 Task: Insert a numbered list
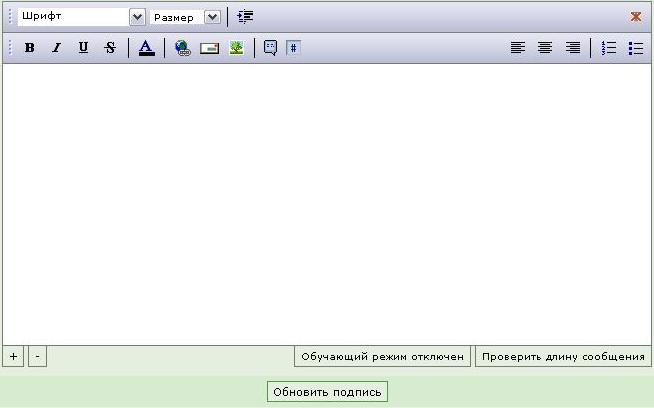click(x=609, y=48)
